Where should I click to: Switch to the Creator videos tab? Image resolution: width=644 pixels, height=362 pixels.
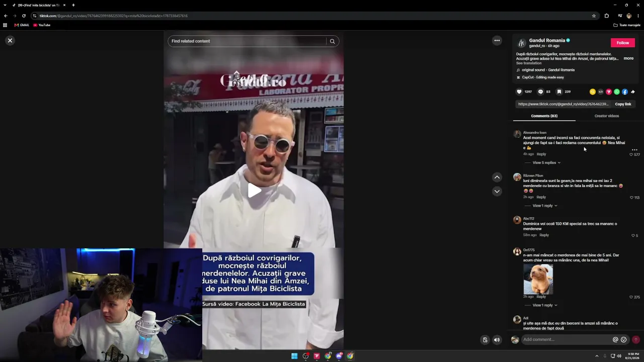coord(607,116)
